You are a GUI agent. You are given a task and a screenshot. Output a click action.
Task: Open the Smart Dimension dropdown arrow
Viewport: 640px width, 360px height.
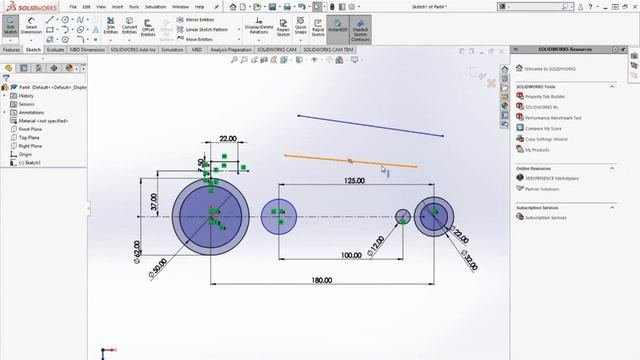pos(31,40)
